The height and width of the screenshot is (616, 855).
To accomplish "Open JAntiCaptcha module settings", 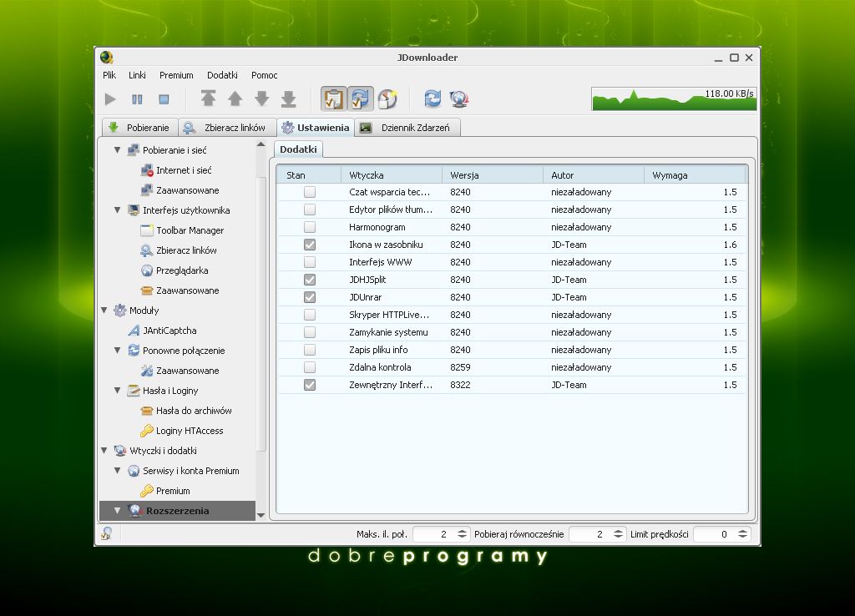I will pyautogui.click(x=163, y=331).
